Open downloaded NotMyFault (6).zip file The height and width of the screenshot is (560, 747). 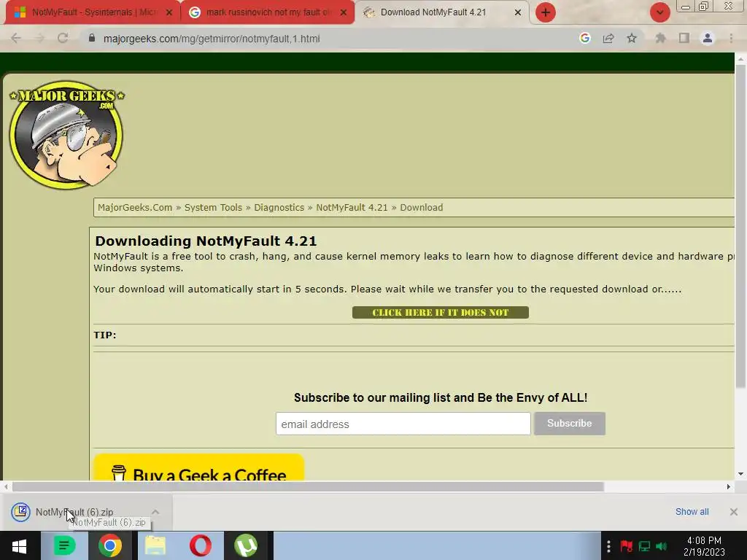74,513
